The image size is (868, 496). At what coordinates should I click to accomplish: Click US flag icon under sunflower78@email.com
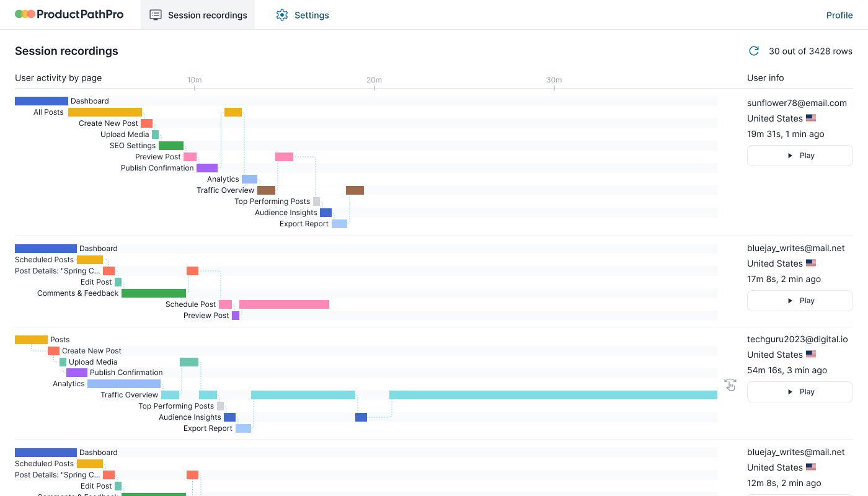(811, 118)
